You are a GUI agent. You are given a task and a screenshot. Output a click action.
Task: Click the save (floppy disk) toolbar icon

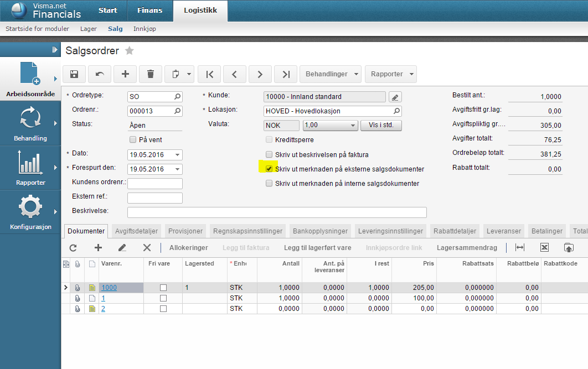tap(75, 74)
